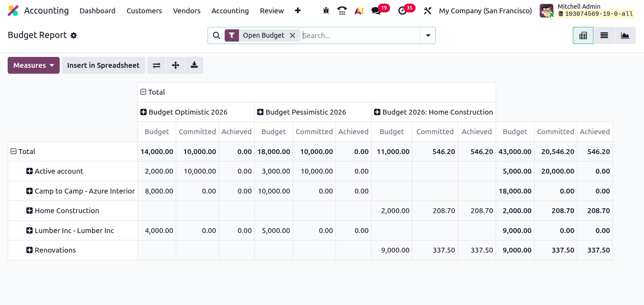Download the pivot table as xlsx
Image resolution: width=644 pixels, height=305 pixels.
pyautogui.click(x=194, y=65)
